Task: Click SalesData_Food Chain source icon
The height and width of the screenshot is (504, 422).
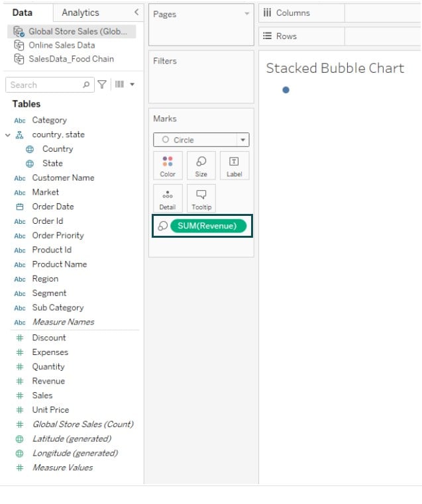Action: tap(19, 59)
